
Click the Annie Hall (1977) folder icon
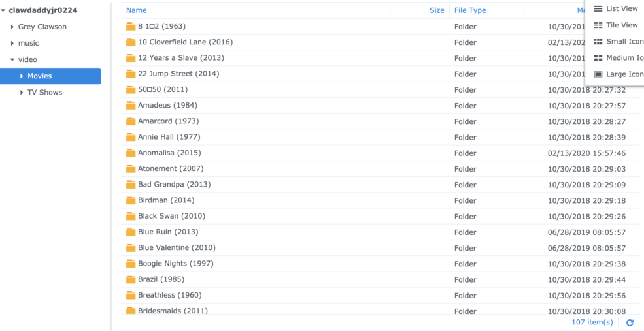(x=131, y=137)
